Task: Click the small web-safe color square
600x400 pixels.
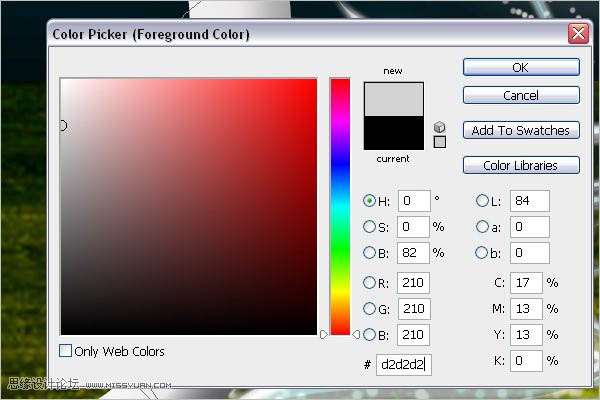Action: pyautogui.click(x=440, y=142)
